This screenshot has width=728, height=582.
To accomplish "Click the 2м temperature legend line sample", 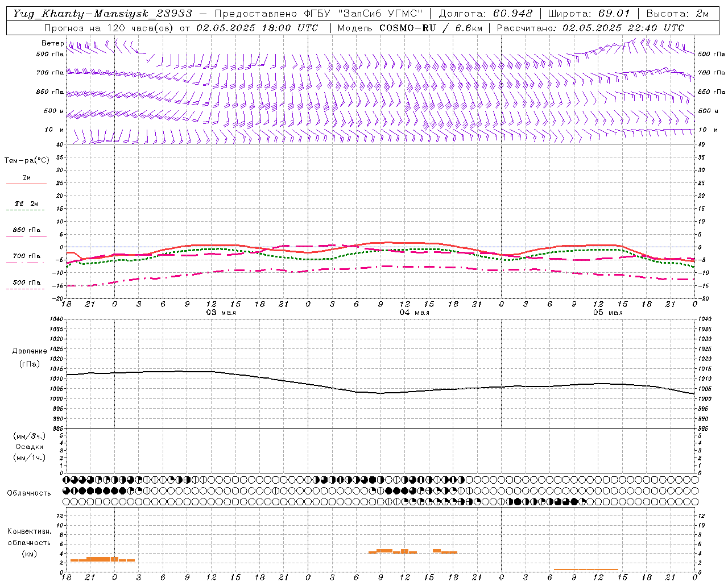I will point(26,184).
